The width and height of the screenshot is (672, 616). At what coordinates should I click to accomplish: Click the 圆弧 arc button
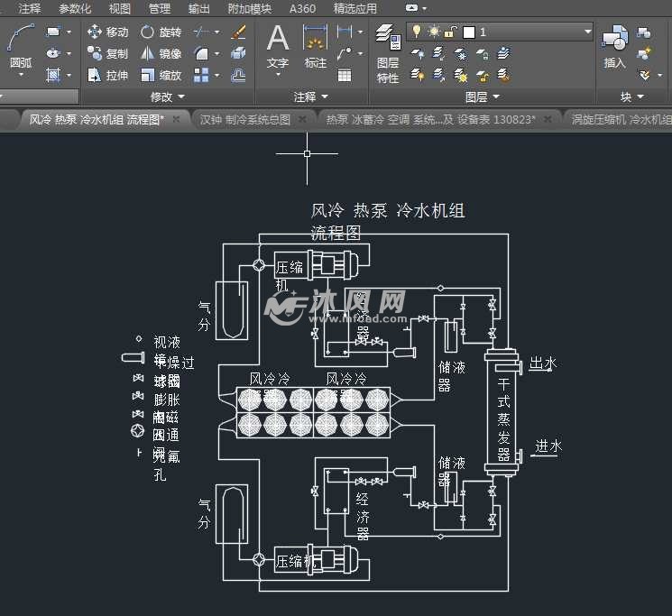(21, 47)
